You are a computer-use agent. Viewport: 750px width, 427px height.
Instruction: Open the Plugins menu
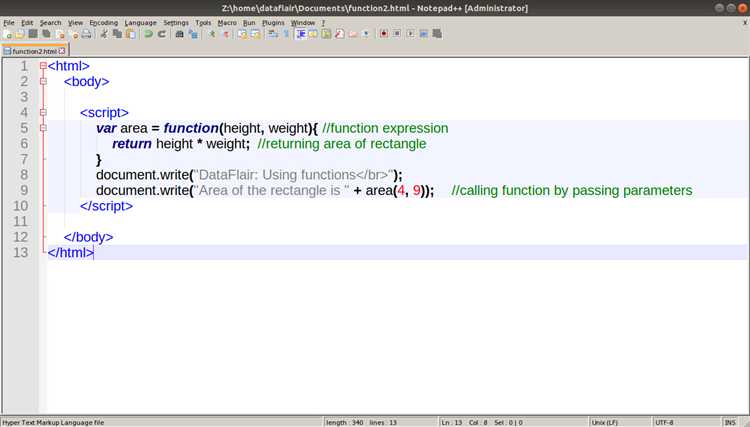[x=273, y=22]
